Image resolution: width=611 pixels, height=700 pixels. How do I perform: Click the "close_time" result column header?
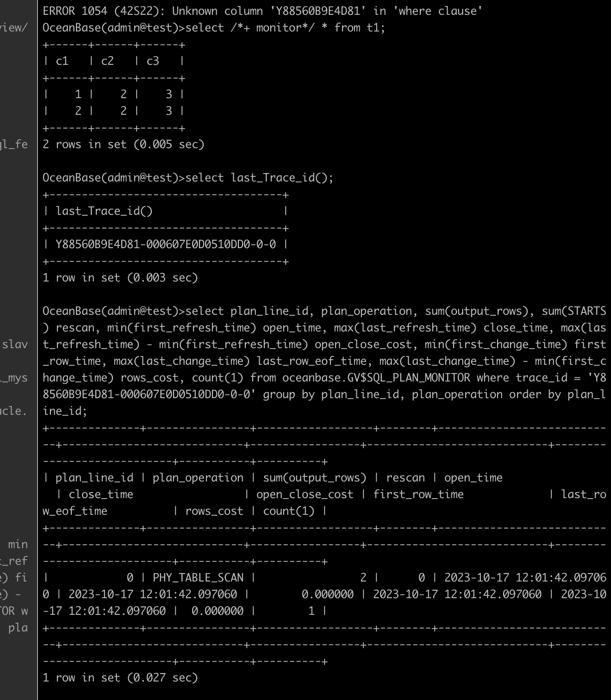[101, 494]
